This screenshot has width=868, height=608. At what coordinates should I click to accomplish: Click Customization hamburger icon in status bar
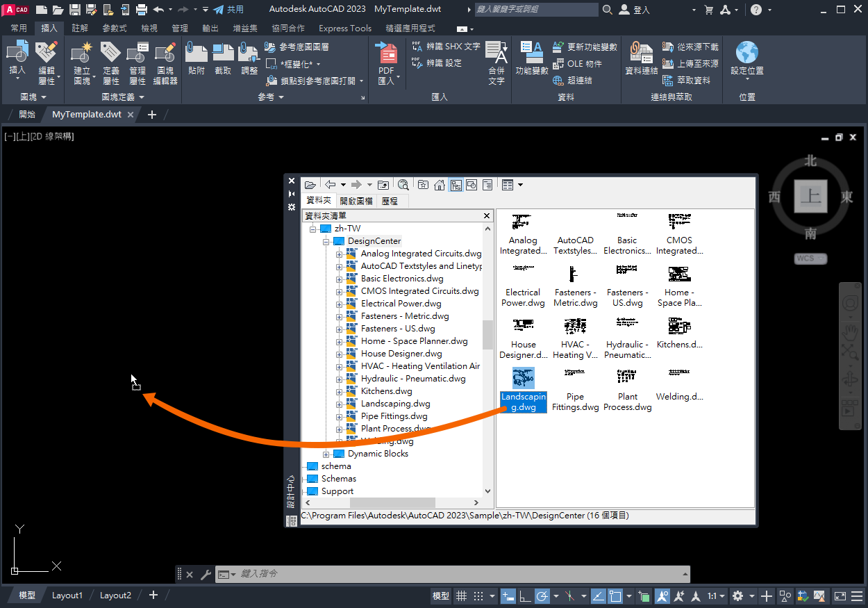tap(858, 596)
